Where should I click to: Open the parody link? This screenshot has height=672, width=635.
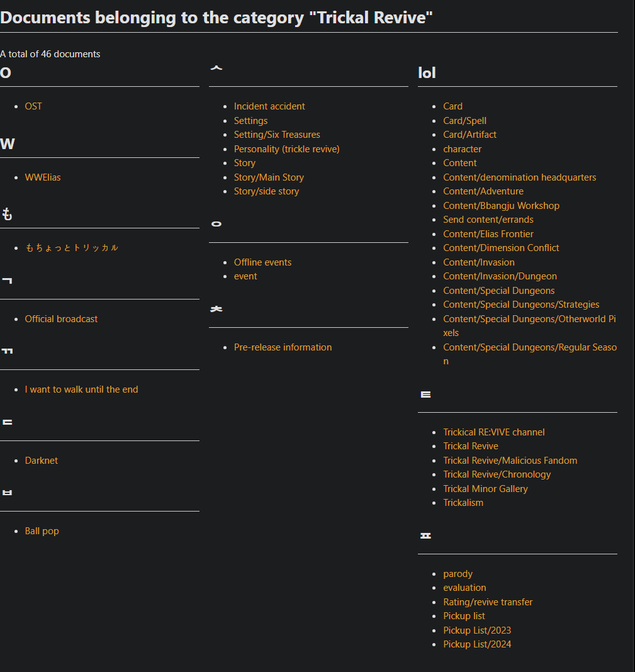(x=458, y=574)
